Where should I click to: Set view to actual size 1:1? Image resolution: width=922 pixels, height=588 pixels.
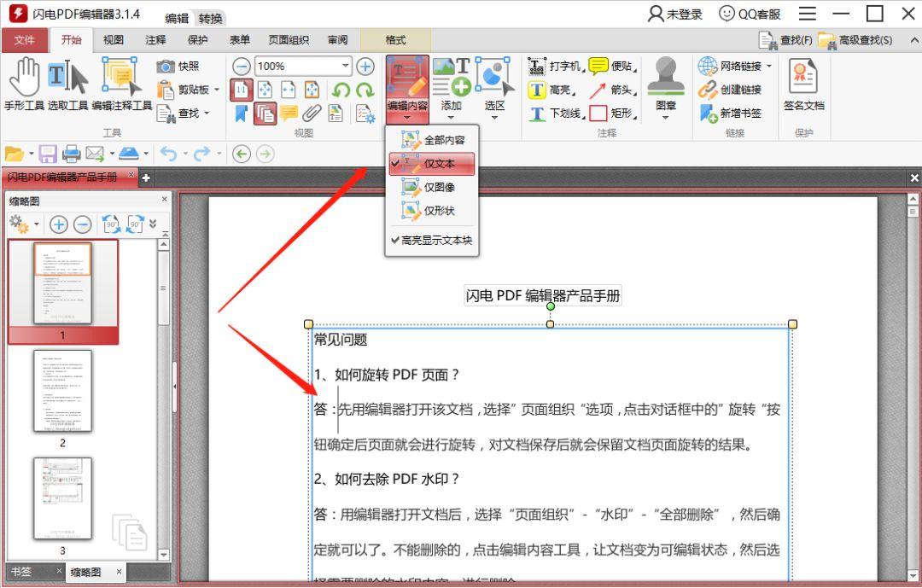tap(241, 90)
